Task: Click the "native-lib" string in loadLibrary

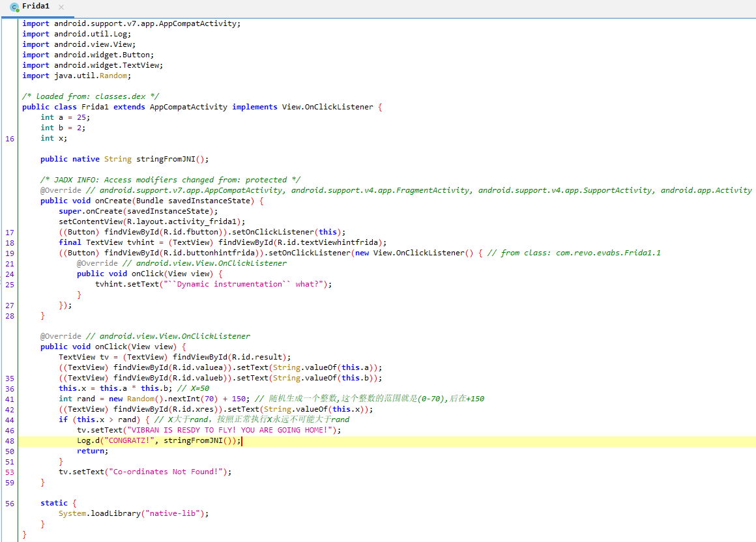Action: pyautogui.click(x=173, y=513)
